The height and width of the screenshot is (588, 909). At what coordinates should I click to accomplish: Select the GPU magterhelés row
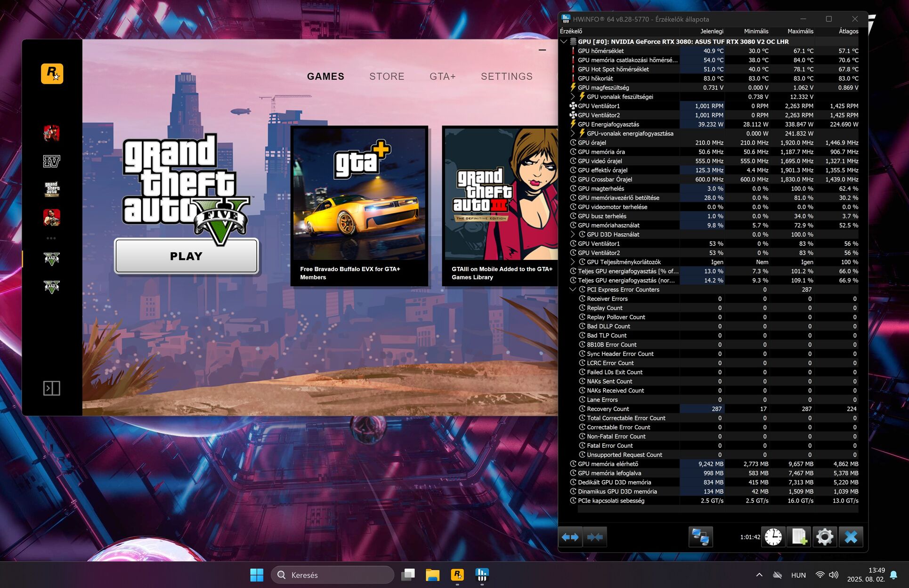(x=714, y=188)
